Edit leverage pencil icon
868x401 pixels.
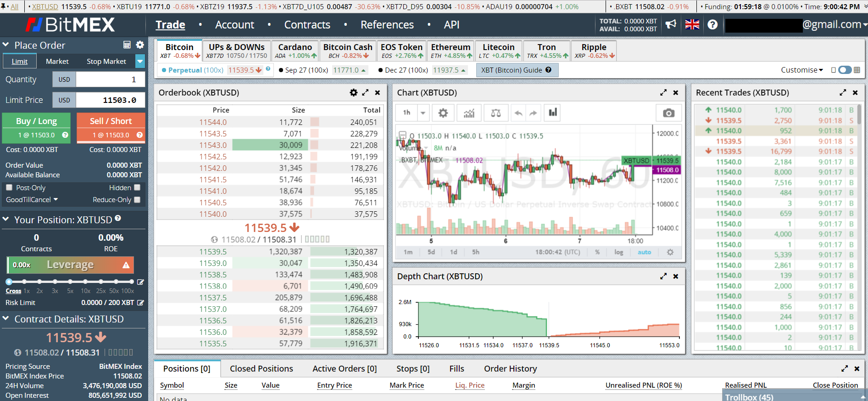click(x=140, y=282)
